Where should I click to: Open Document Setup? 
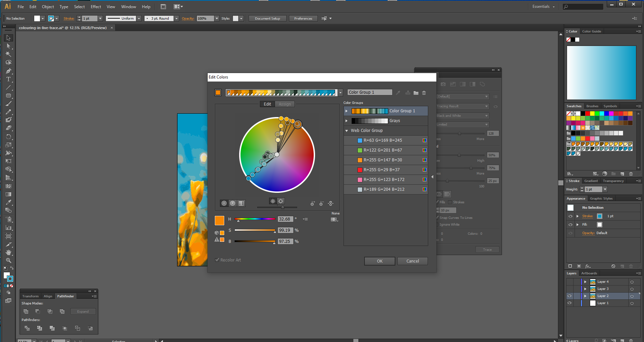pyautogui.click(x=267, y=19)
